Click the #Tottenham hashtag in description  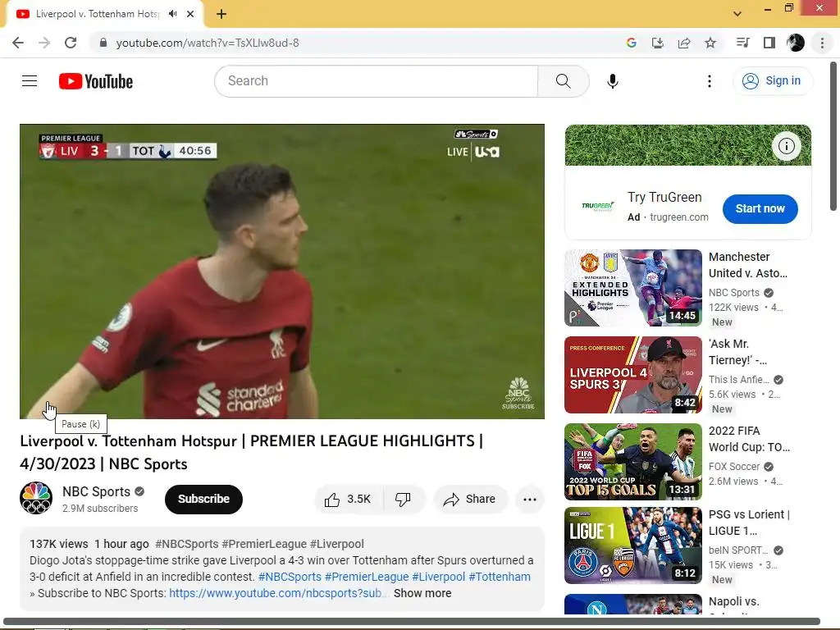(x=500, y=577)
